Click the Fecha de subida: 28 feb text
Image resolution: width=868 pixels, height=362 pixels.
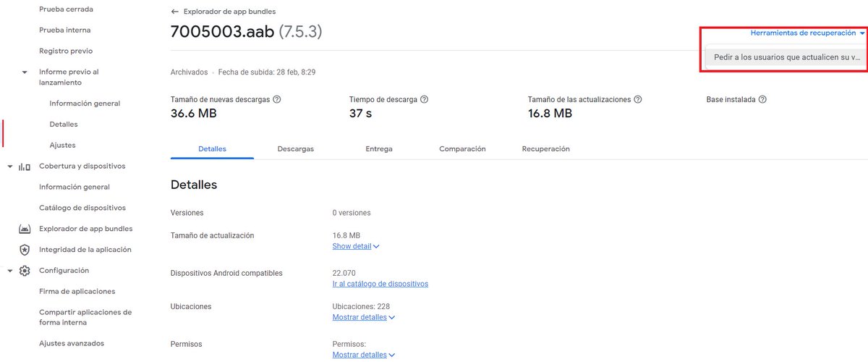point(267,72)
